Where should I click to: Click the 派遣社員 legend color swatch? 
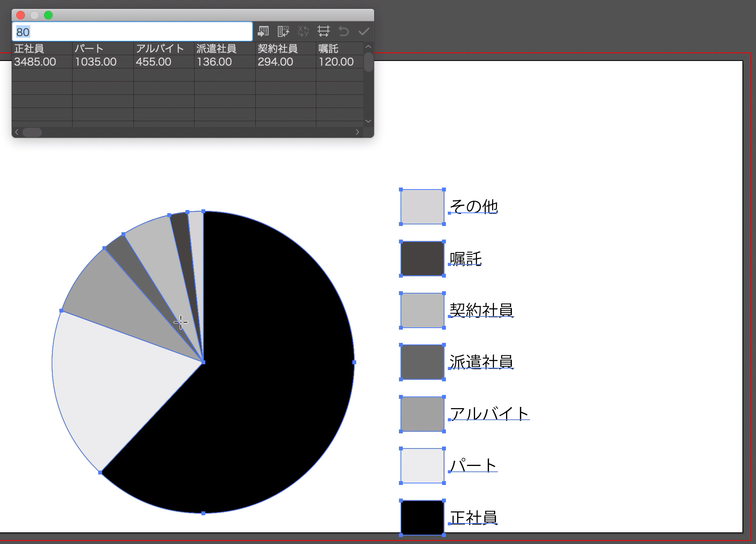422,362
